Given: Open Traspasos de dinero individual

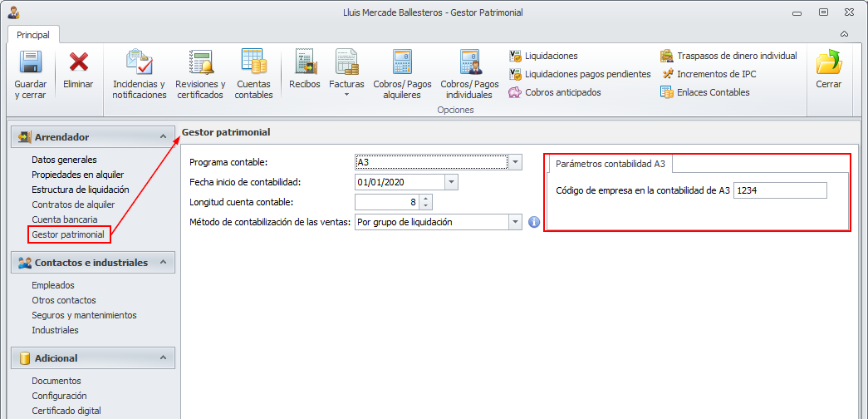Looking at the screenshot, I should (728, 56).
